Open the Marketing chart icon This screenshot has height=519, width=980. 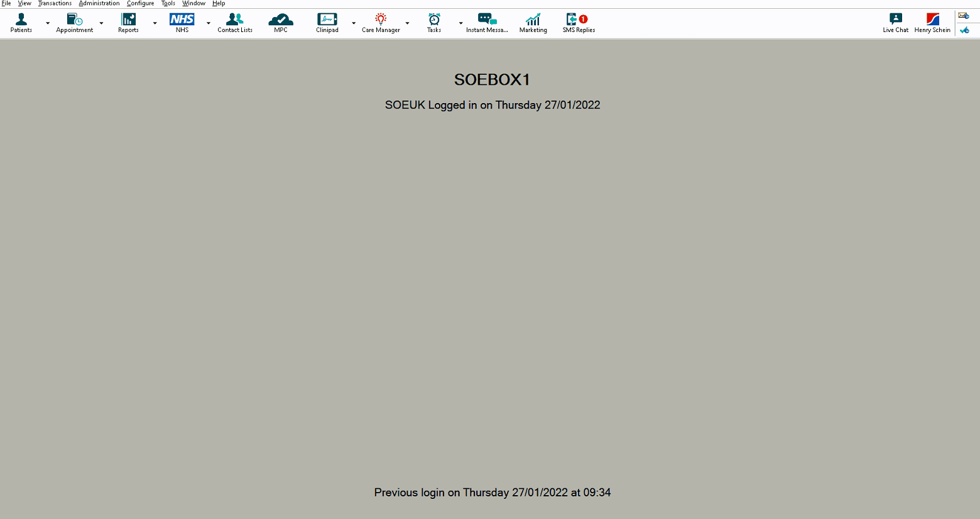(x=533, y=21)
